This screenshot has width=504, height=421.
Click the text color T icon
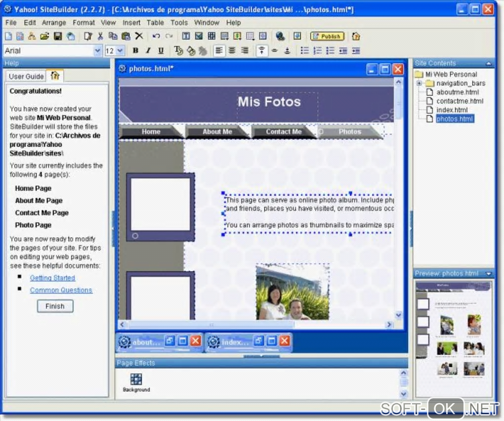(x=178, y=50)
